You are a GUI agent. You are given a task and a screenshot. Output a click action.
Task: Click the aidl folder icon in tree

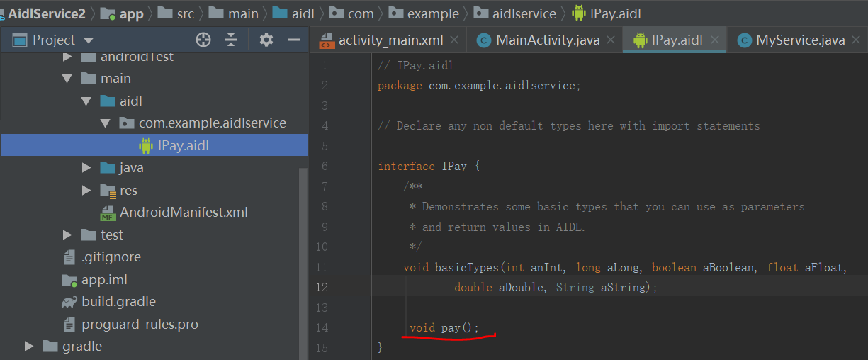tap(108, 101)
